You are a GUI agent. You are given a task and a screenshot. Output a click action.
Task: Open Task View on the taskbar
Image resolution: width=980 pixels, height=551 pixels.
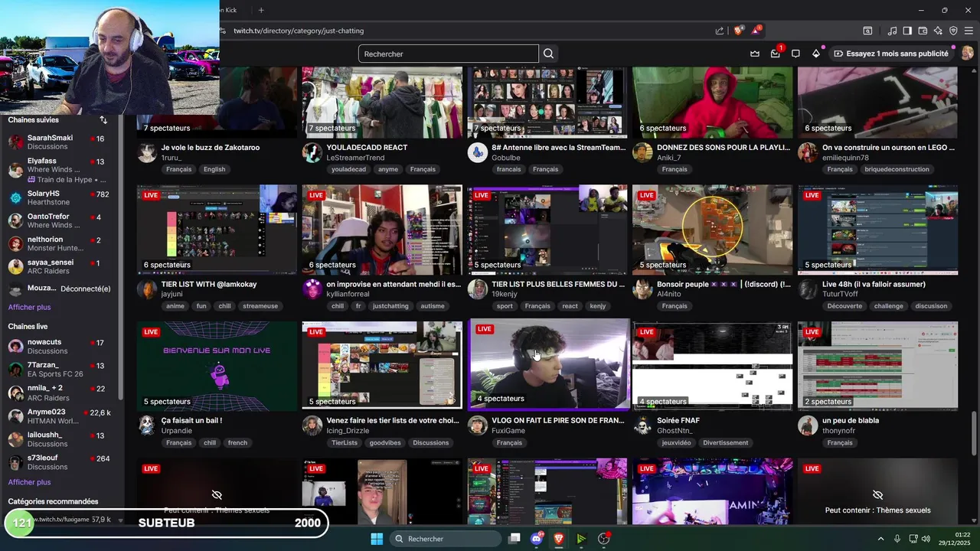coord(514,539)
